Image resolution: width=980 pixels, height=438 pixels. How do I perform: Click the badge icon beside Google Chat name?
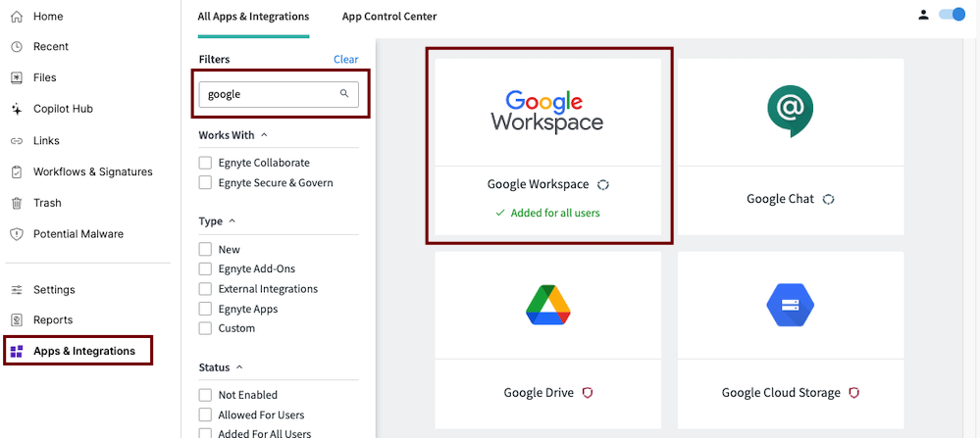coord(828,200)
